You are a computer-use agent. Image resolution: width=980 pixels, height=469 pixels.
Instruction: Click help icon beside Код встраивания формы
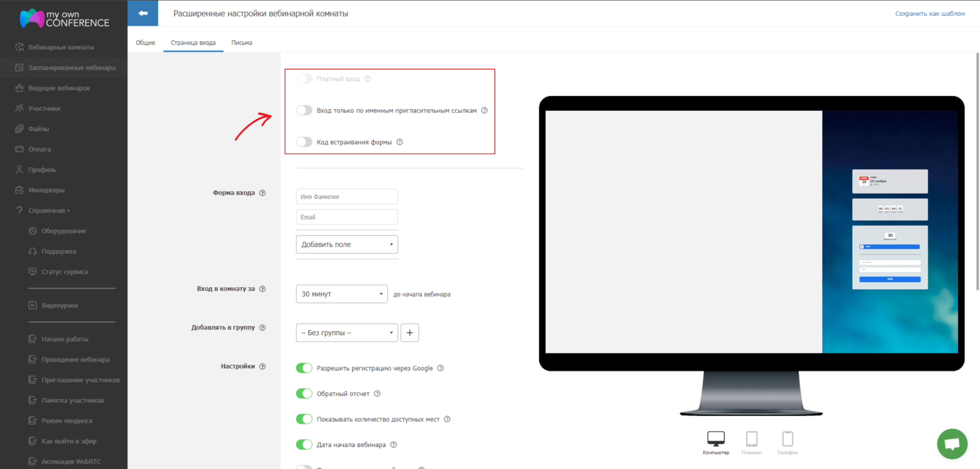pos(400,142)
